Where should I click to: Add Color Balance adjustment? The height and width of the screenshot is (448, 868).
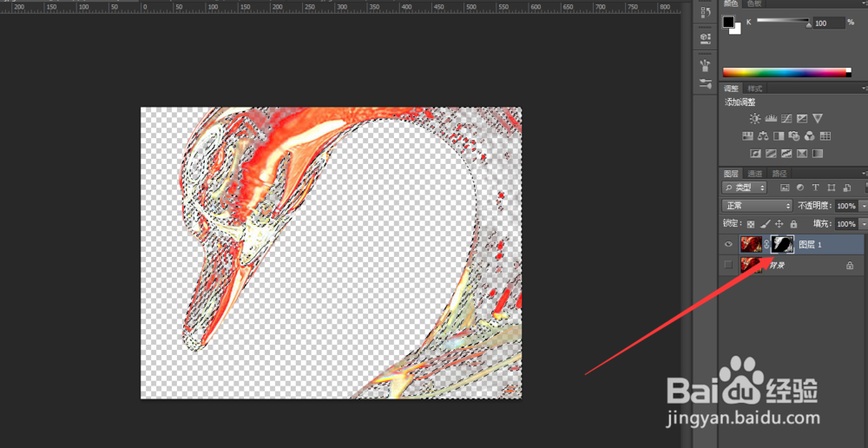click(x=763, y=135)
